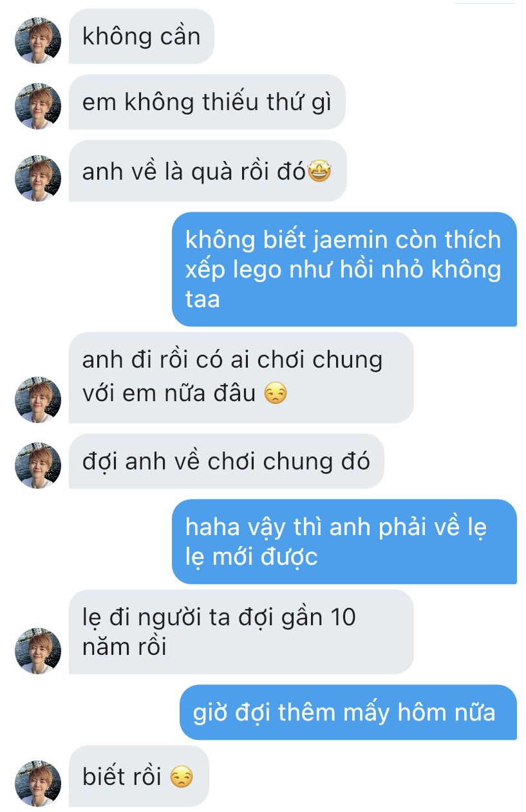Screen dimensions: 526x812
Task: Tap the "anh đi rồi có ai chơi chung" bubble
Action: coord(241,377)
